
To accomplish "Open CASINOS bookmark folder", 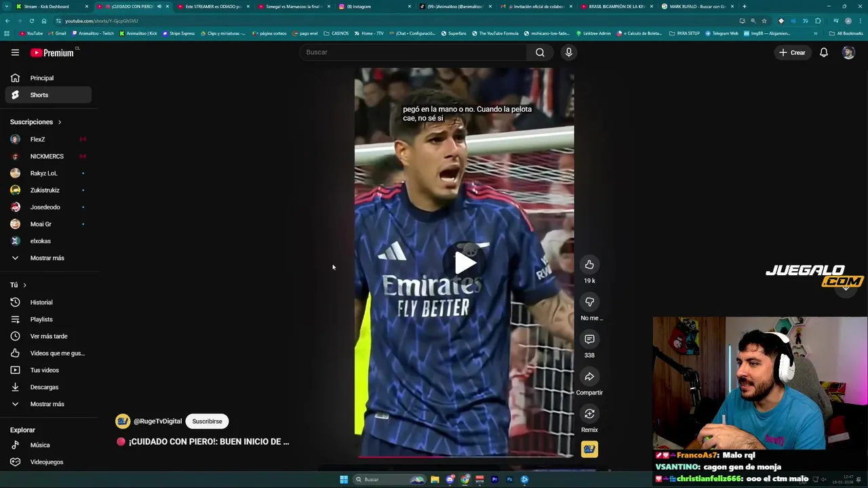I will pos(336,33).
